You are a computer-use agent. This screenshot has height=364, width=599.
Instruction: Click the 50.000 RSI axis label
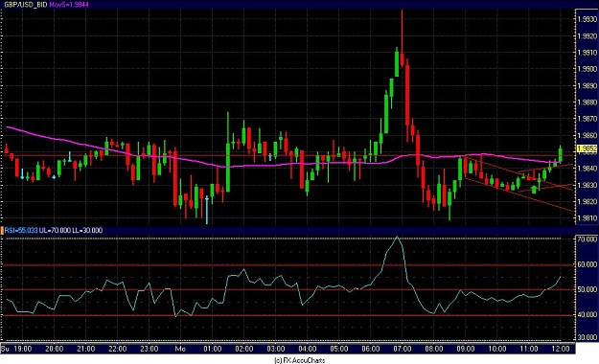(x=587, y=289)
